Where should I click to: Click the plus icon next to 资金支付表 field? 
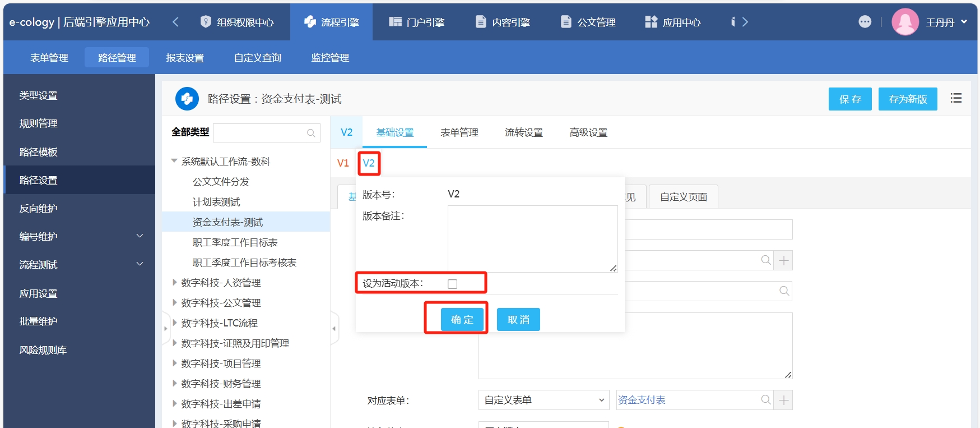[x=783, y=400]
